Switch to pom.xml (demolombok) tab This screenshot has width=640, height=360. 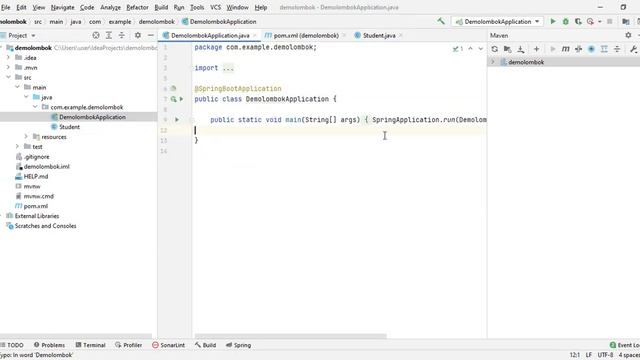tap(306, 36)
